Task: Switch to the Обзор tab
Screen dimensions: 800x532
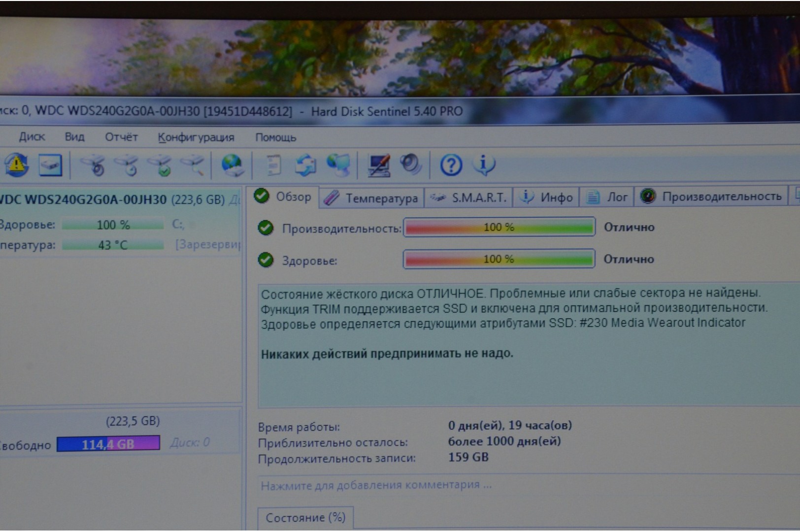Action: (x=283, y=197)
